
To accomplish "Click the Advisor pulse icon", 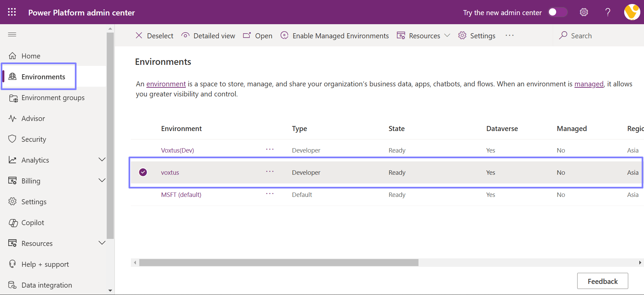I will 12,118.
